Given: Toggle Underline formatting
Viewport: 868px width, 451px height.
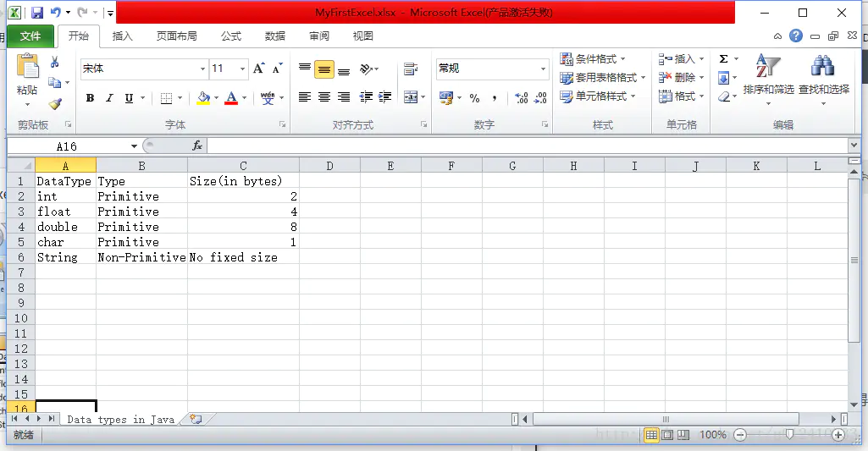Looking at the screenshot, I should 129,98.
